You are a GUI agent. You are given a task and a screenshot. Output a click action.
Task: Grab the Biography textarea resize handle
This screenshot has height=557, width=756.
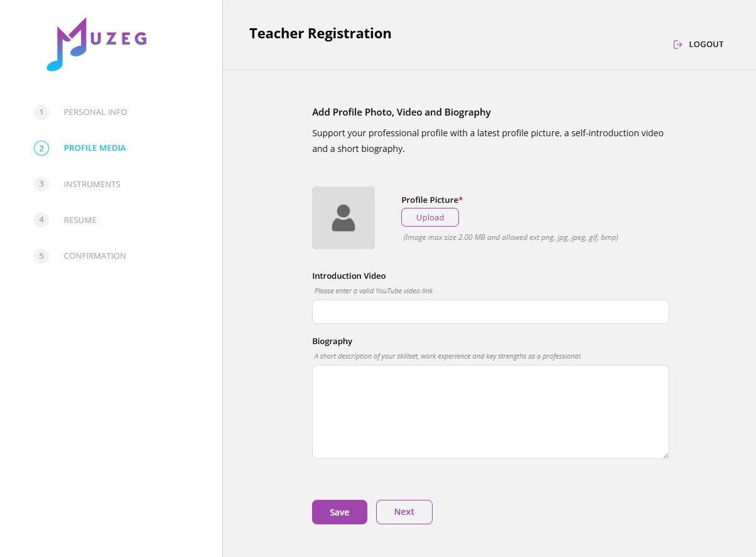pos(666,455)
